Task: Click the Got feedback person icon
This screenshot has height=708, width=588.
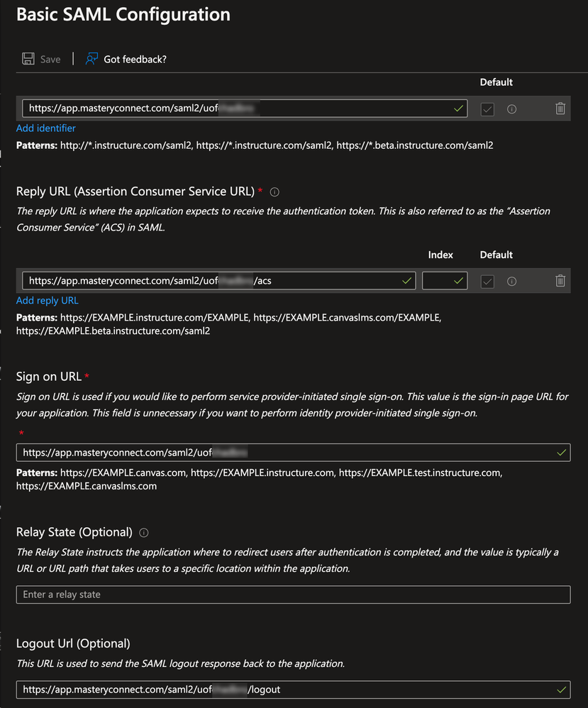Action: click(x=91, y=59)
